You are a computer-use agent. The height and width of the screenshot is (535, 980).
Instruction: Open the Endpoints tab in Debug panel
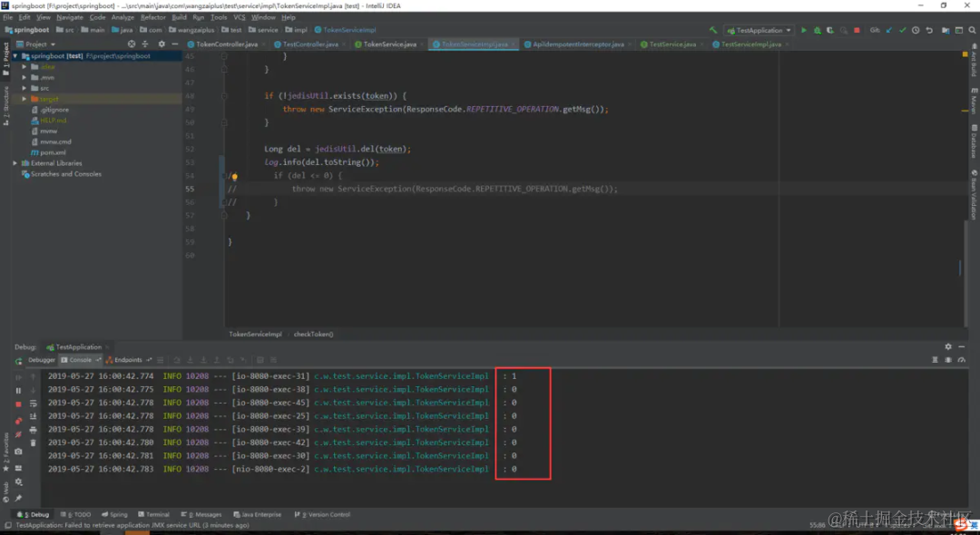pos(128,360)
